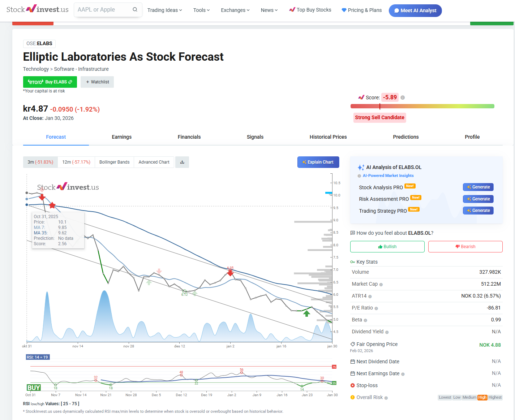Click the chart download icon
Viewport: 515px width, 420px height.
point(182,162)
